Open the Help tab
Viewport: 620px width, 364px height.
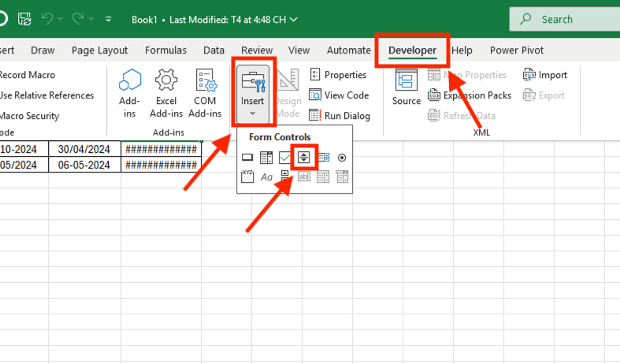click(x=462, y=50)
